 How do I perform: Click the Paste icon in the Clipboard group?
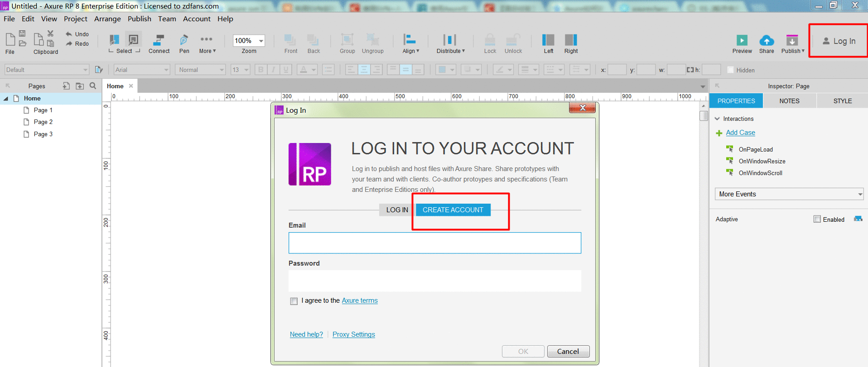(51, 43)
